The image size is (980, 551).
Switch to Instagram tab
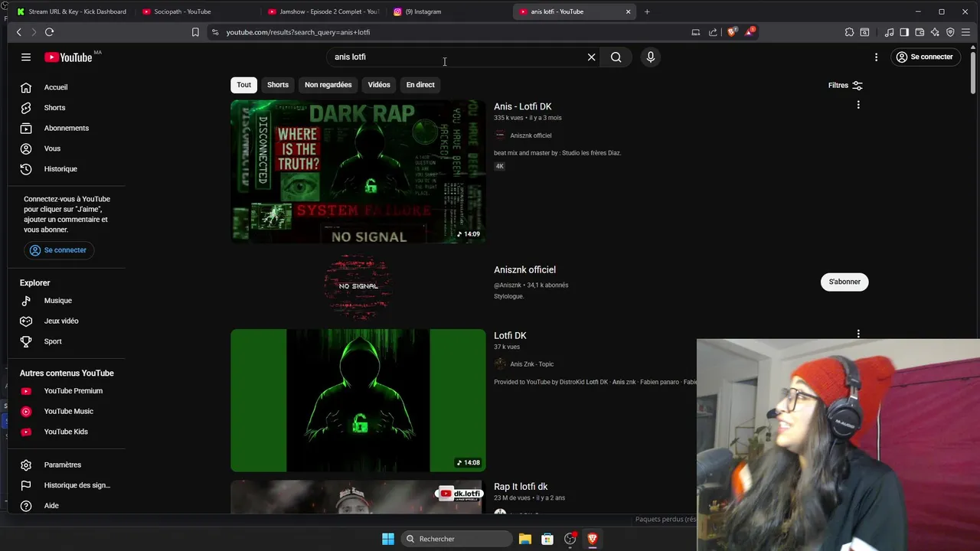450,11
